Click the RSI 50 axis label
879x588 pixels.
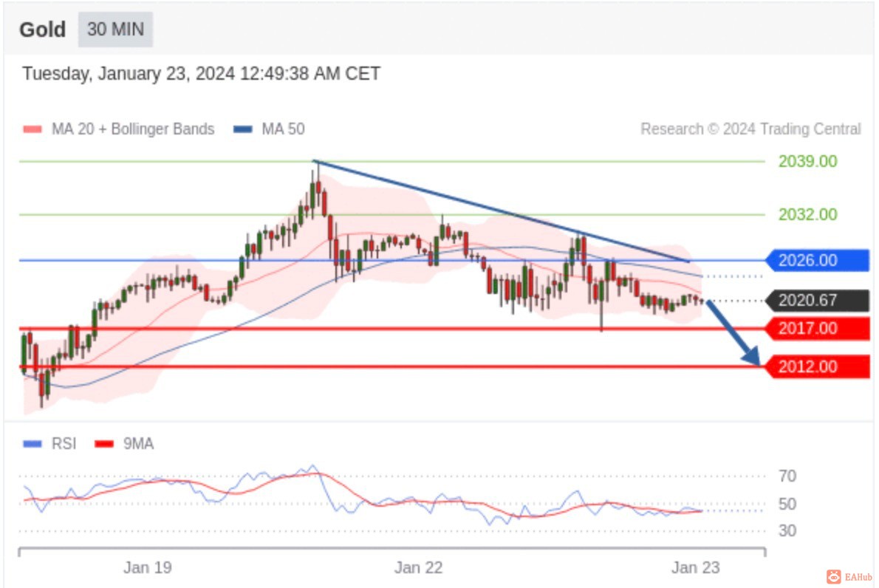pos(787,504)
